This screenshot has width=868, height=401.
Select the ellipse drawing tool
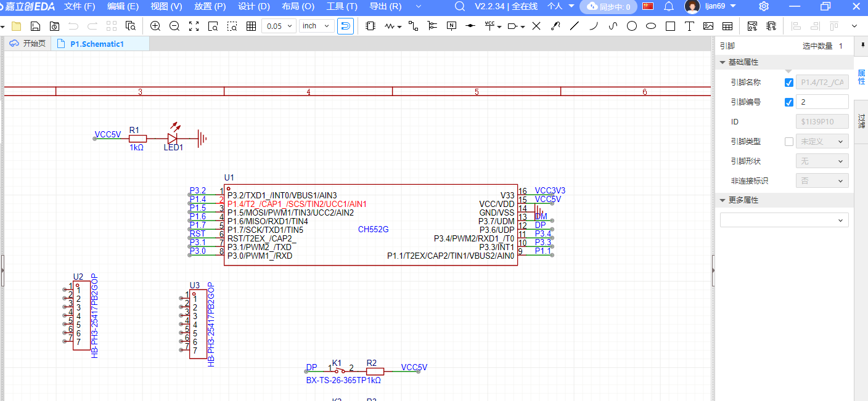651,26
